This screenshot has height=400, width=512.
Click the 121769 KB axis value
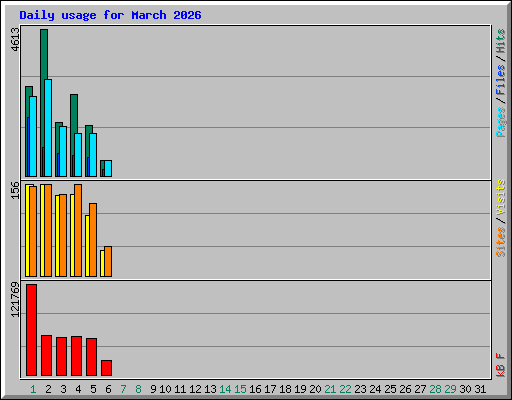[15, 299]
